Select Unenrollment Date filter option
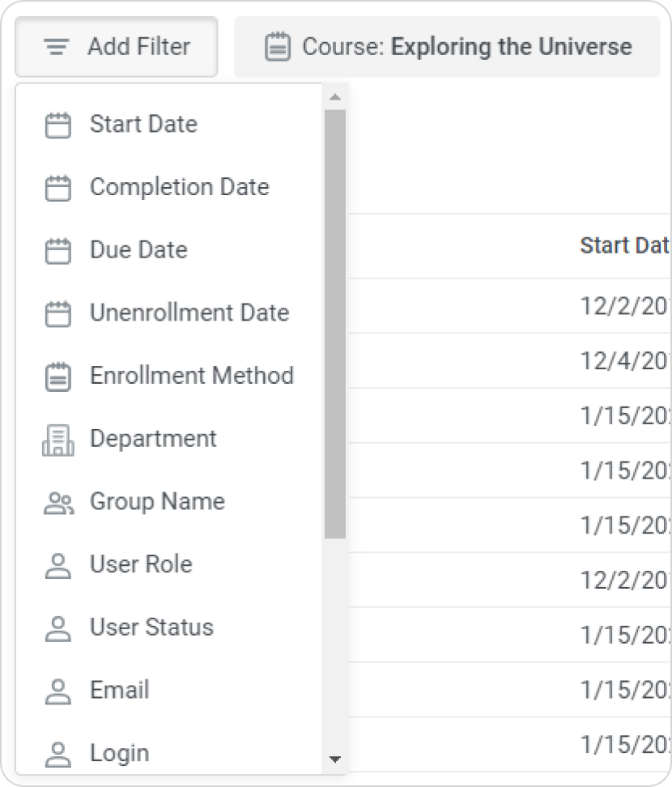 [189, 313]
